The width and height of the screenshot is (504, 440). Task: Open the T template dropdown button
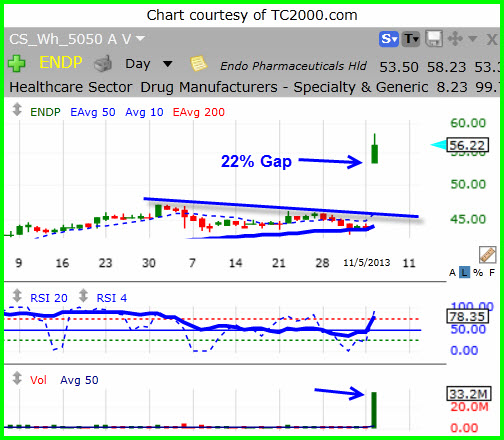(x=411, y=39)
